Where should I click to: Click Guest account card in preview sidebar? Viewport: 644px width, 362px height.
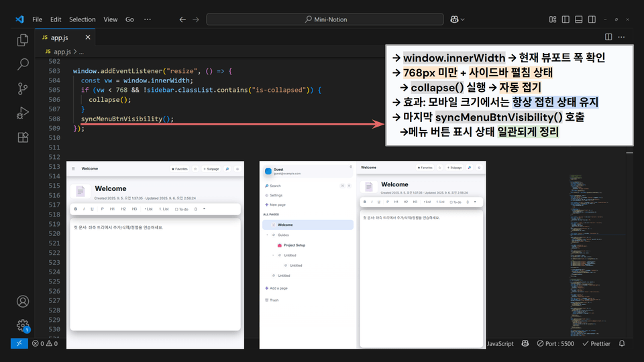(x=307, y=171)
